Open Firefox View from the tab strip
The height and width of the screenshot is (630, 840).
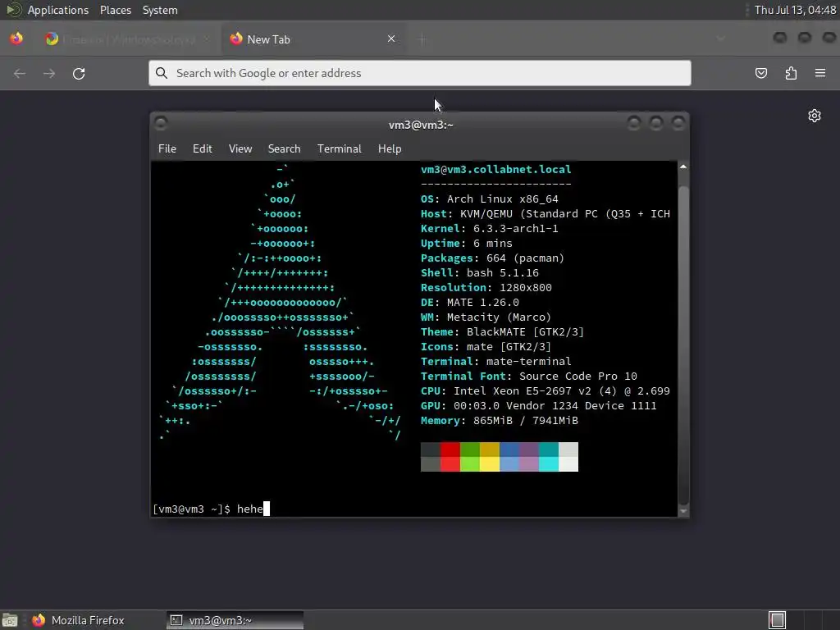point(16,39)
